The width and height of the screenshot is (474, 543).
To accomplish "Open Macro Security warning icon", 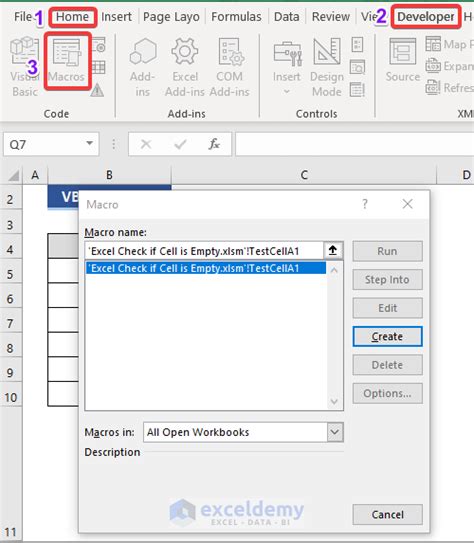I will click(x=98, y=90).
